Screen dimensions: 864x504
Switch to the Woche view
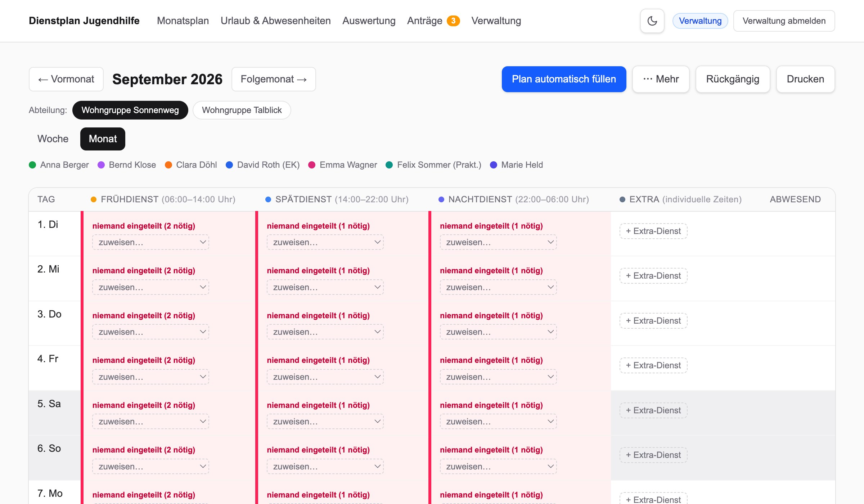pos(53,139)
